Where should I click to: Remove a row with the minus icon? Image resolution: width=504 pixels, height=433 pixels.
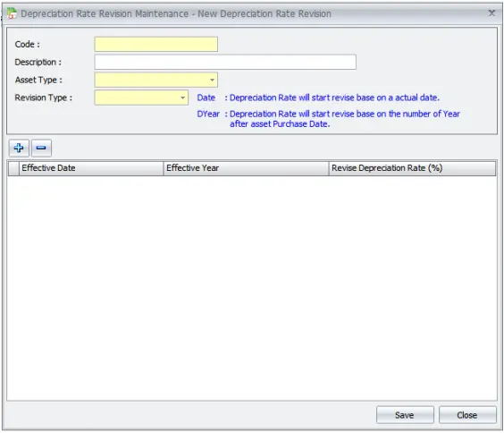(41, 148)
